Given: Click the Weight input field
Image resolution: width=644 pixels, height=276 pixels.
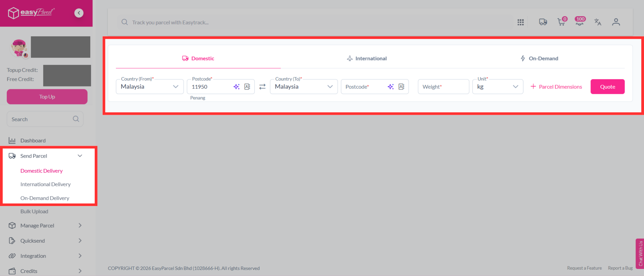Looking at the screenshot, I should tap(443, 87).
